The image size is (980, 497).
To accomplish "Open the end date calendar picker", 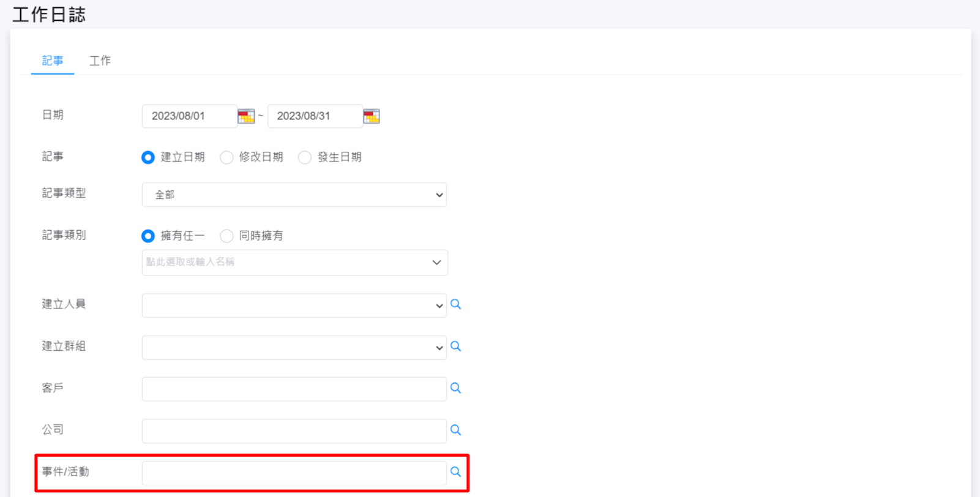I will tap(372, 116).
